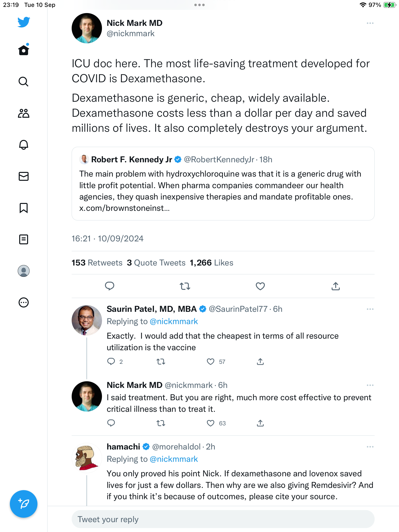The height and width of the screenshot is (532, 399).
Task: Open more options for Saurin Patel's reply
Action: pyautogui.click(x=370, y=309)
